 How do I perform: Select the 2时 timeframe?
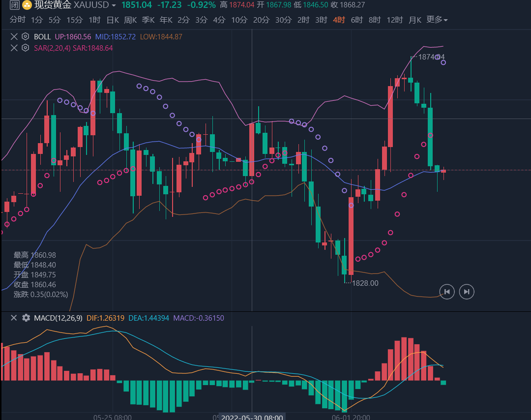click(x=303, y=20)
